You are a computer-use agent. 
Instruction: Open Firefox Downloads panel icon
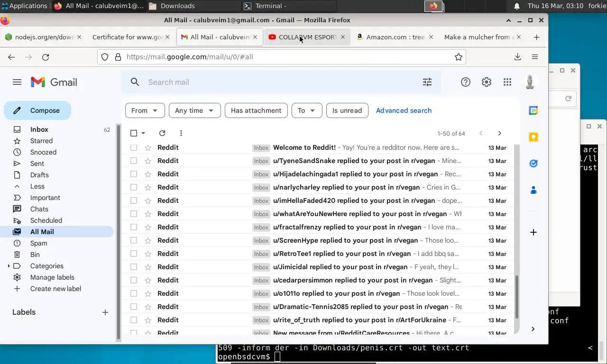(518, 57)
